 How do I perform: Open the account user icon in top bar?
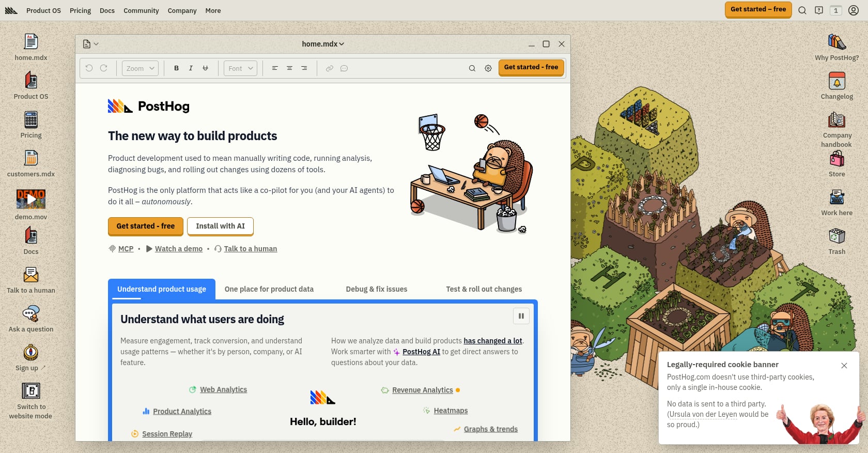click(x=854, y=10)
